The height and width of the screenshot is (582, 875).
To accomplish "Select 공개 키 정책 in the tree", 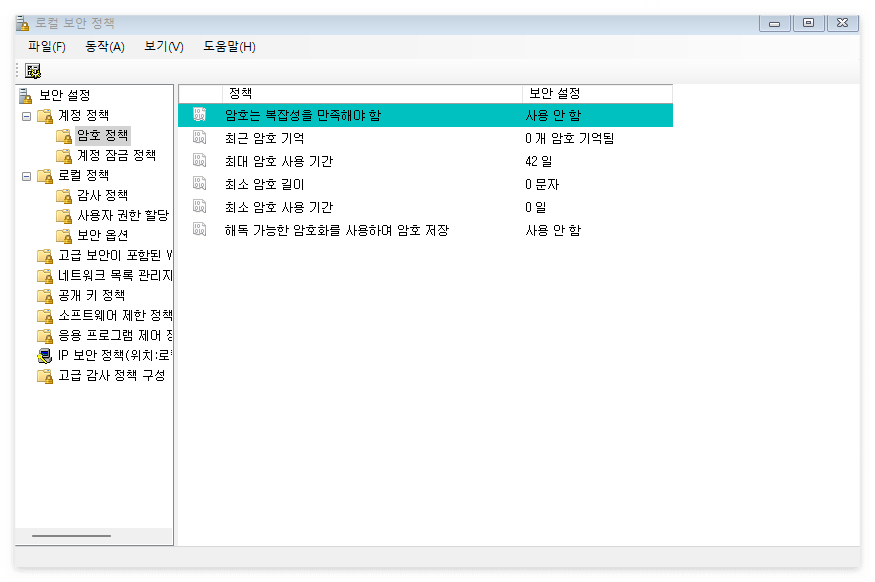I will [92, 296].
